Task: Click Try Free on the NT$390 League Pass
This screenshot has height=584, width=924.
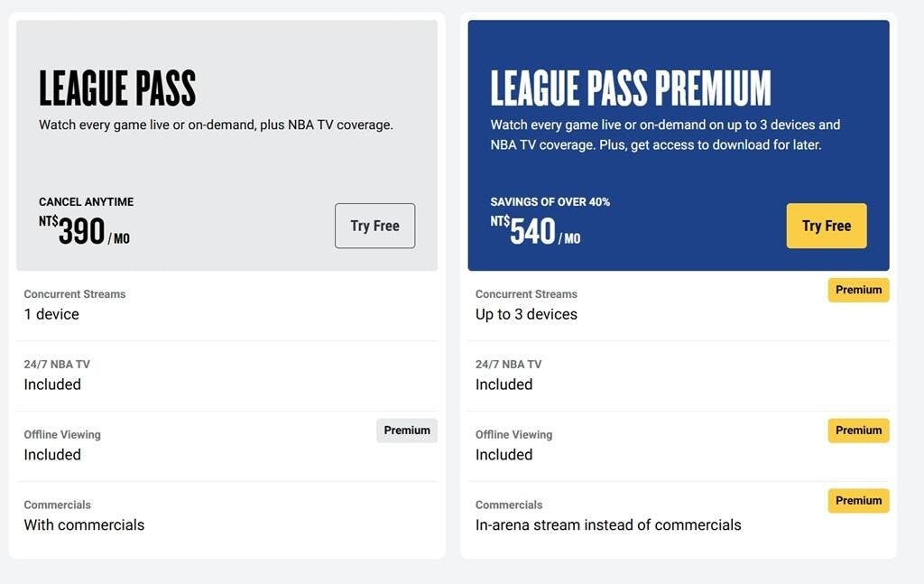Action: (x=374, y=226)
